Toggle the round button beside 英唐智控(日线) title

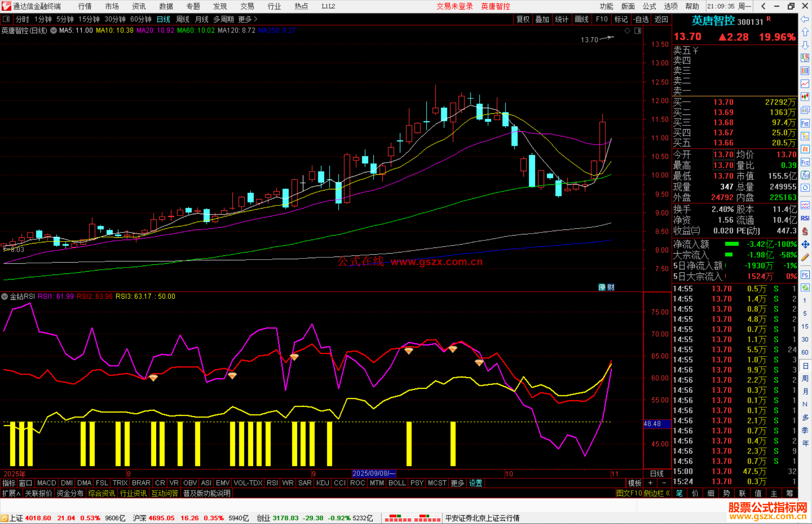(54, 30)
